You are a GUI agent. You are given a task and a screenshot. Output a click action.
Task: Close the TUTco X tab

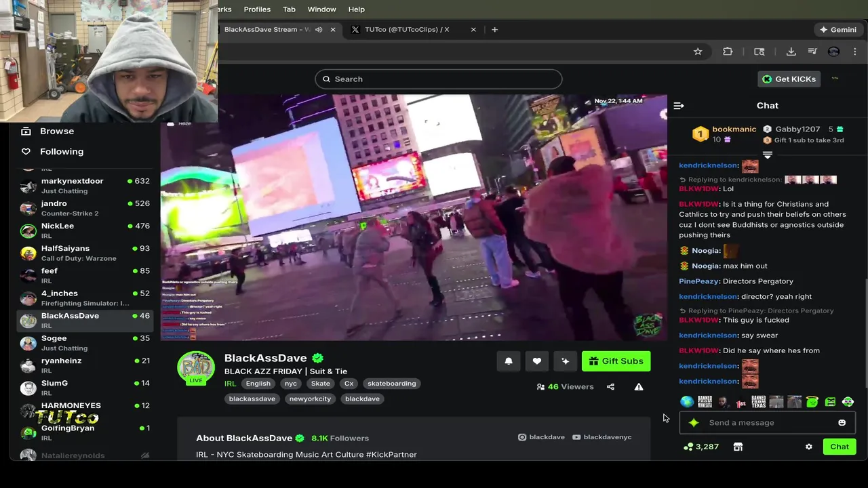473,30
